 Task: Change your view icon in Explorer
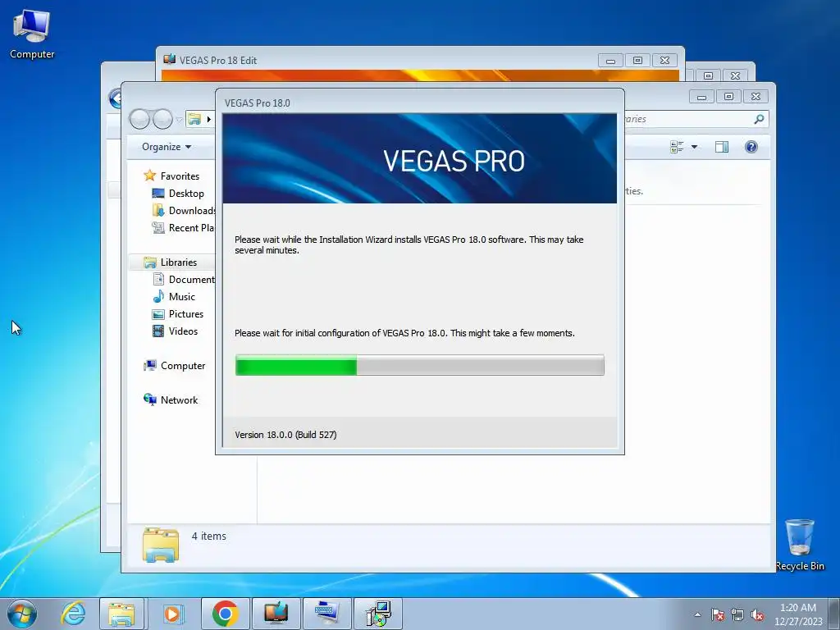point(677,147)
